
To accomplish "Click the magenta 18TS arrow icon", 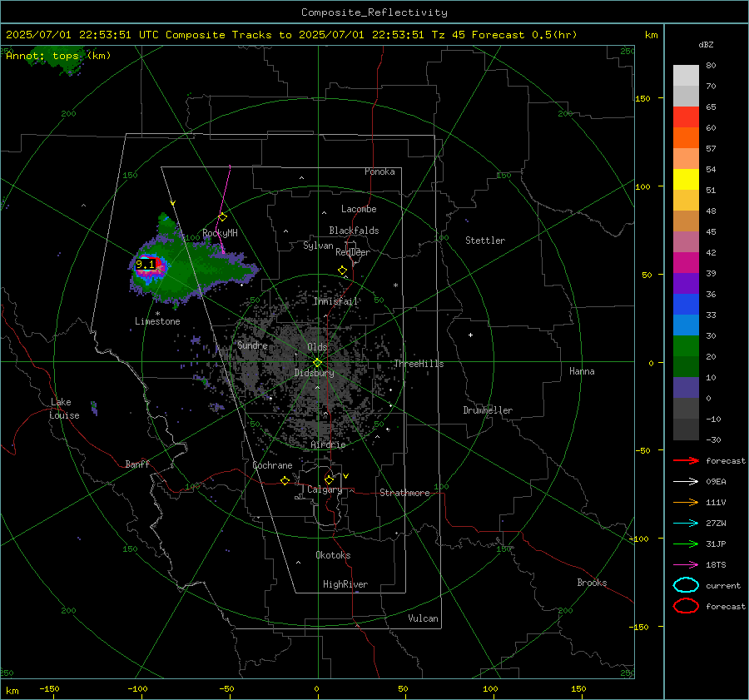I will pyautogui.click(x=686, y=565).
